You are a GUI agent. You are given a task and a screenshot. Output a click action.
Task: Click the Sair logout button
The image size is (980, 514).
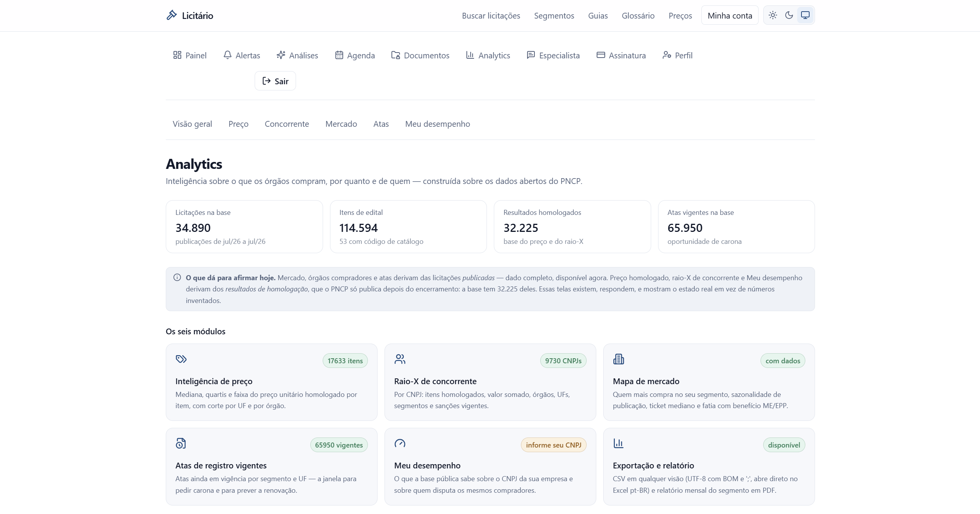tap(275, 81)
